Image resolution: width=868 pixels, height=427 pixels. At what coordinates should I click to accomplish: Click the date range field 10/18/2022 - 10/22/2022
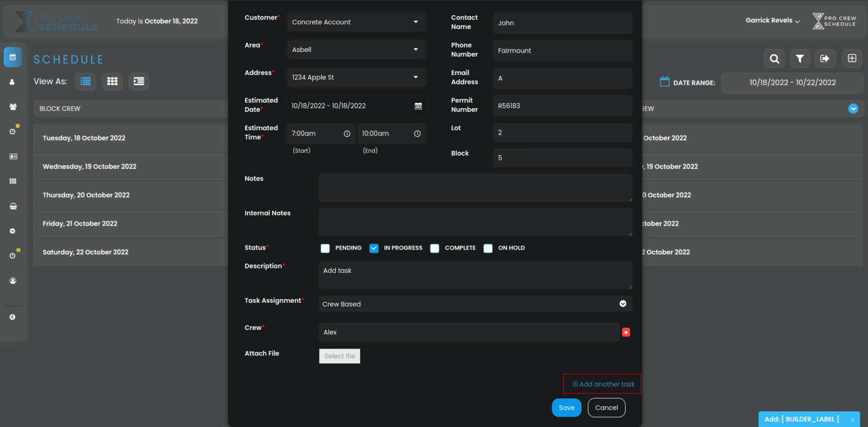point(792,82)
